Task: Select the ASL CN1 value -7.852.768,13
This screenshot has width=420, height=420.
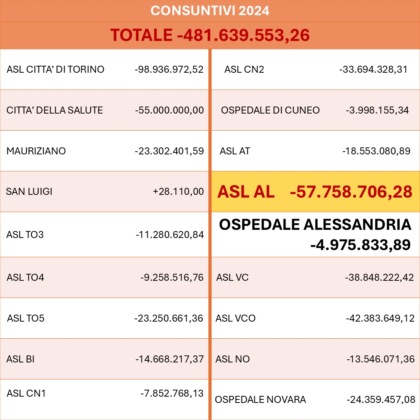Action: point(172,393)
